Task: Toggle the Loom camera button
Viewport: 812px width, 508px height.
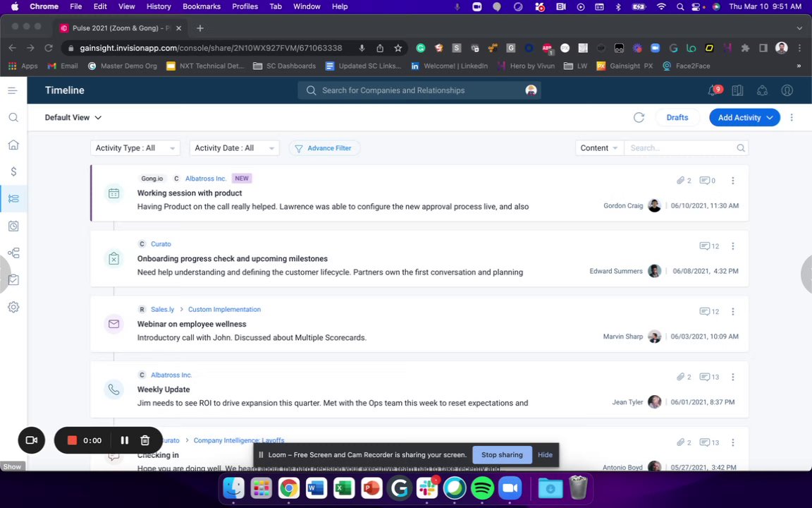Action: [32, 440]
